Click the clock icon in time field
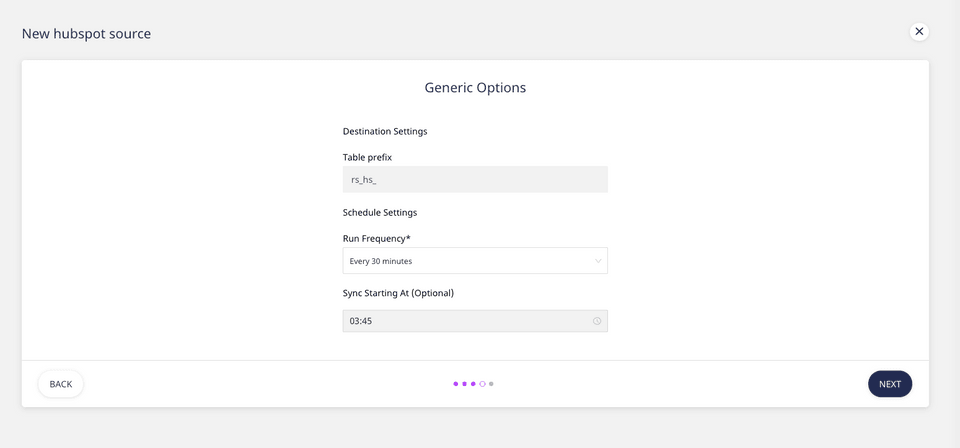 tap(597, 321)
